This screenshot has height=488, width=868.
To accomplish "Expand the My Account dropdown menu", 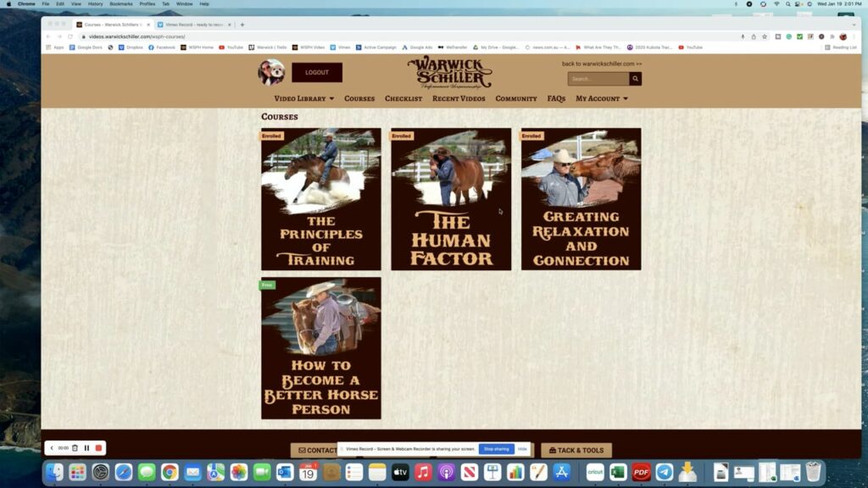I will (601, 98).
